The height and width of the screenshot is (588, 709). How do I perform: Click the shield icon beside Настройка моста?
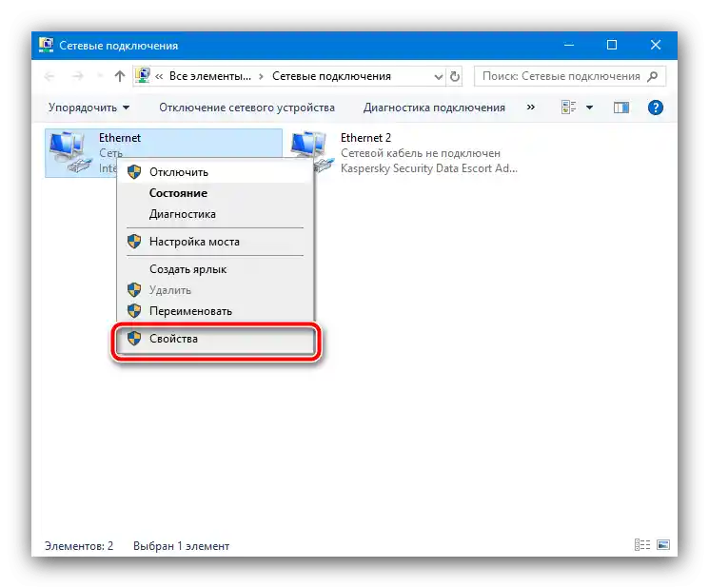[134, 242]
